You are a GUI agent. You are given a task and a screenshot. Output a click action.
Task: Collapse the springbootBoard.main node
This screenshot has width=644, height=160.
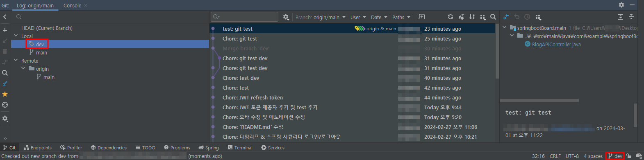point(505,28)
